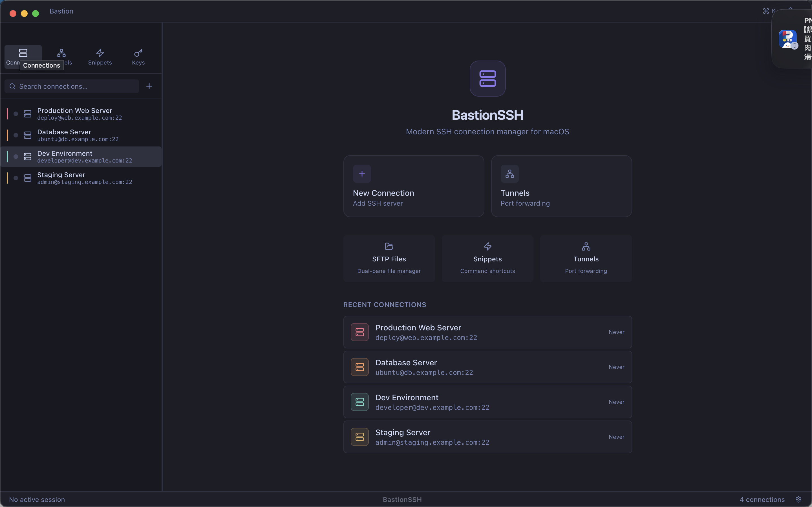This screenshot has width=812, height=507.
Task: Toggle the status dot next to Staging Server
Action: [16, 178]
